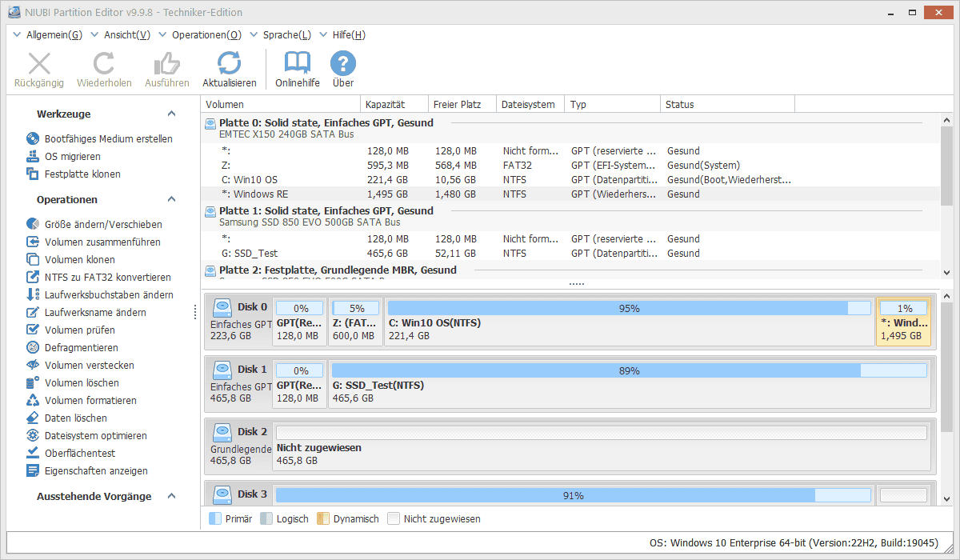Sort by Volumen column header

pos(281,104)
